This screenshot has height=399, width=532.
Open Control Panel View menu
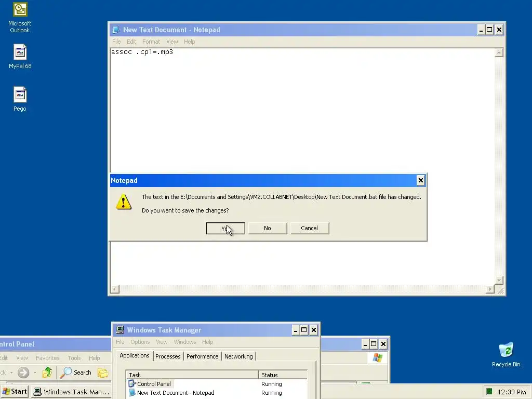(22, 358)
